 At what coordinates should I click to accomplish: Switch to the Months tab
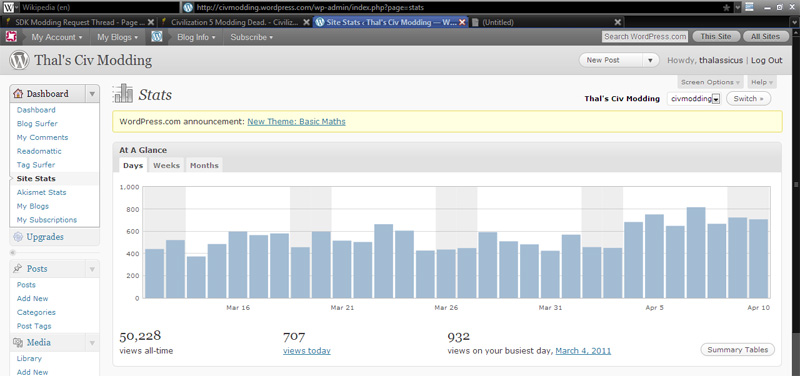204,165
